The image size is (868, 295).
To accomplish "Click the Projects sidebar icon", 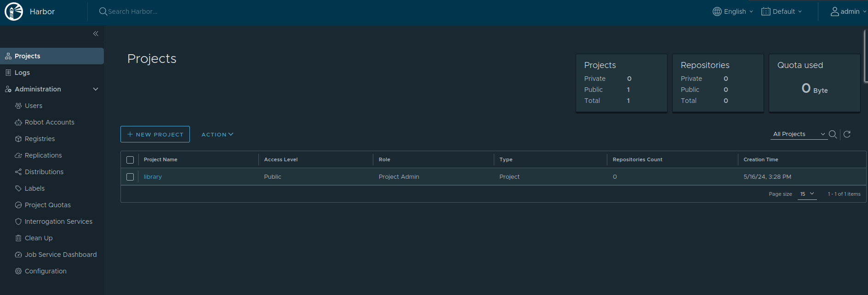I will [x=8, y=56].
